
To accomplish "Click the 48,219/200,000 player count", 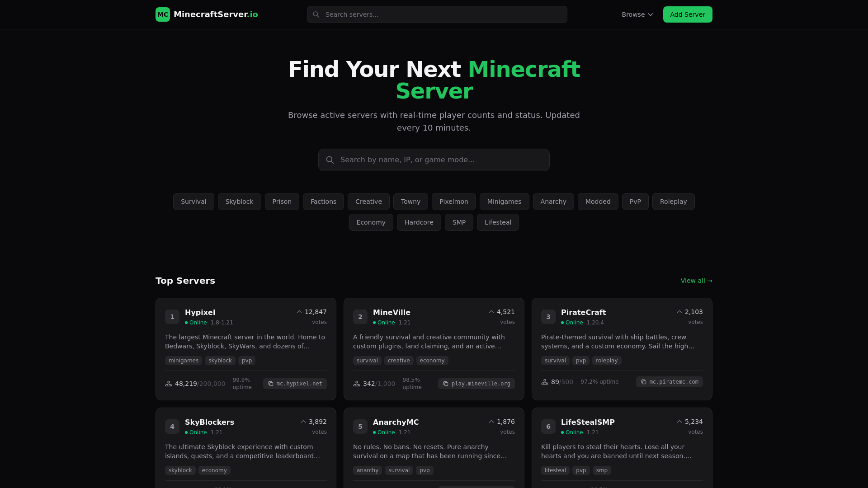I will coord(200,384).
